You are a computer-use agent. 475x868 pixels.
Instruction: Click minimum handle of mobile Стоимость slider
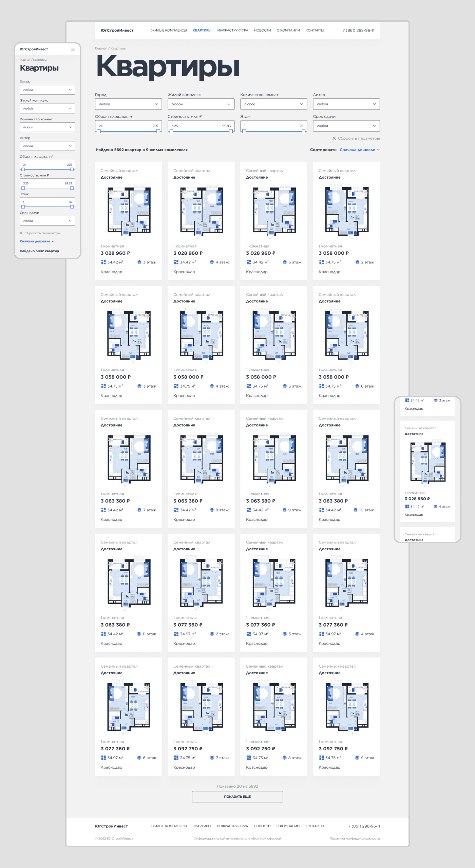coord(23,188)
